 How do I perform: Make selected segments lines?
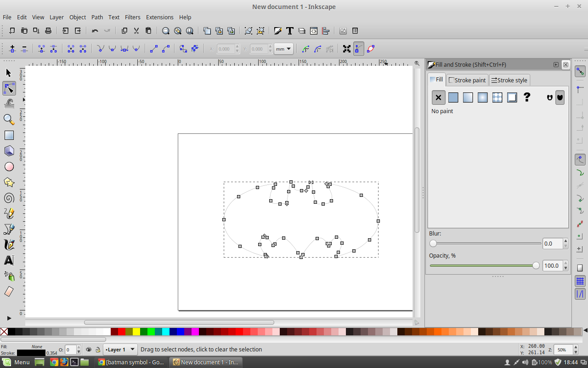click(154, 49)
